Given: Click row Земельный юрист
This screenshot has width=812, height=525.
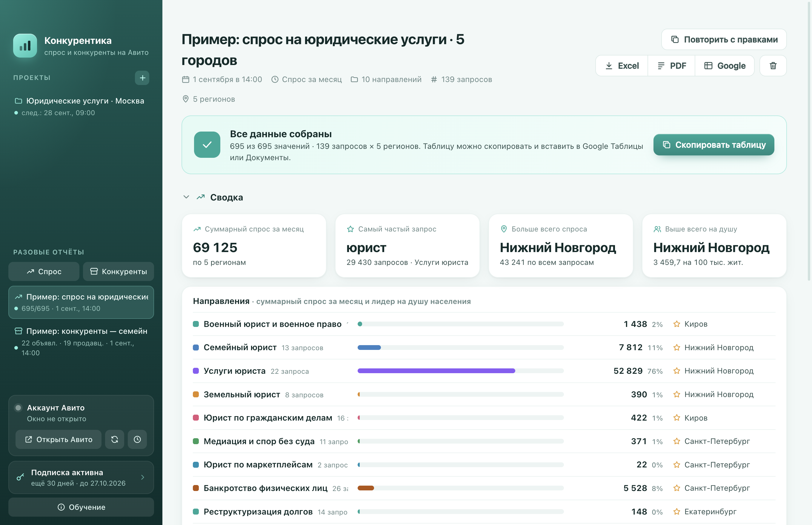Looking at the screenshot, I should click(484, 394).
